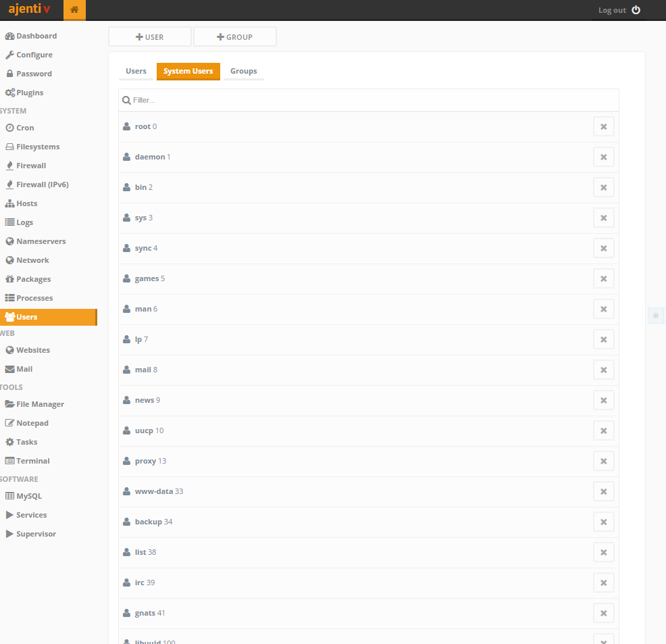
Task: Click the Log out power icon
Action: [636, 10]
